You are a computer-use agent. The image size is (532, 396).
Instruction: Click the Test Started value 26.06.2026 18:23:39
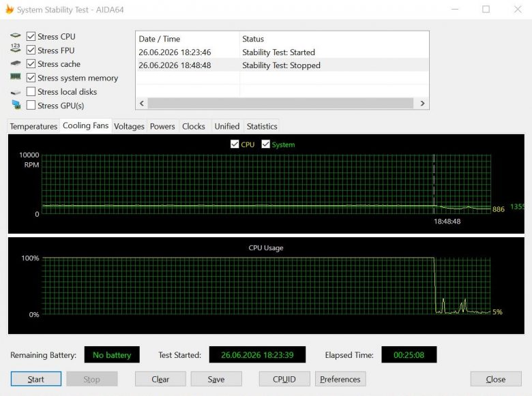tap(257, 354)
